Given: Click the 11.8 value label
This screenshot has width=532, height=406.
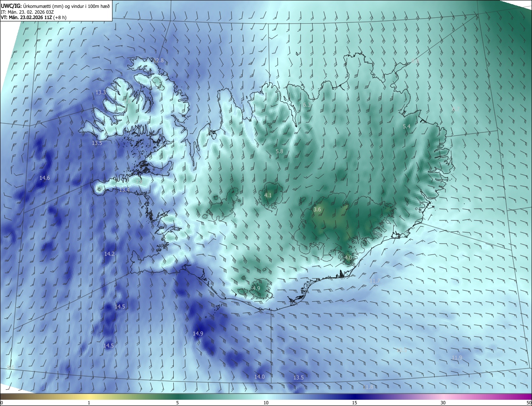Looking at the screenshot, I should point(368,387).
